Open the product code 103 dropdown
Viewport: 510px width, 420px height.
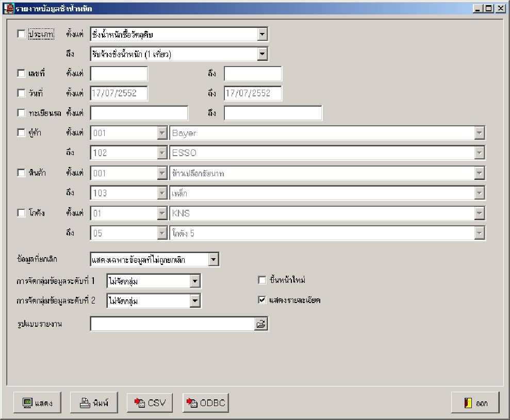[162, 193]
